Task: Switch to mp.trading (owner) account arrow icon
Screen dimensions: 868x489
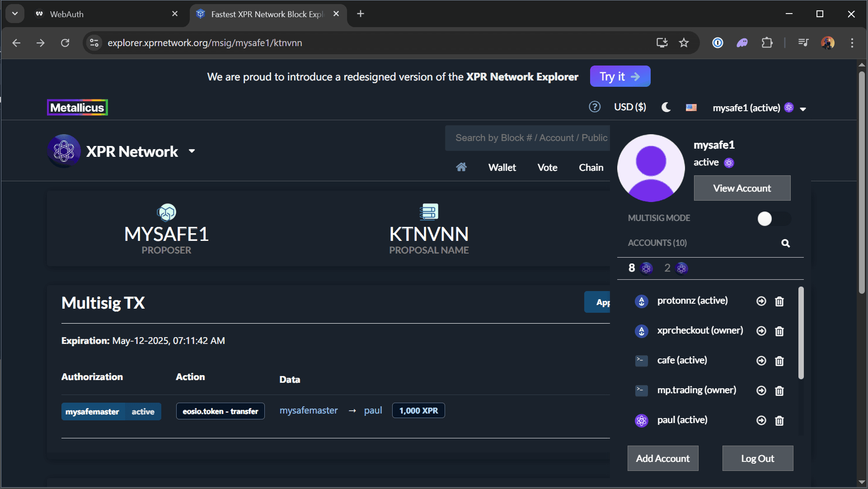Action: (x=761, y=390)
